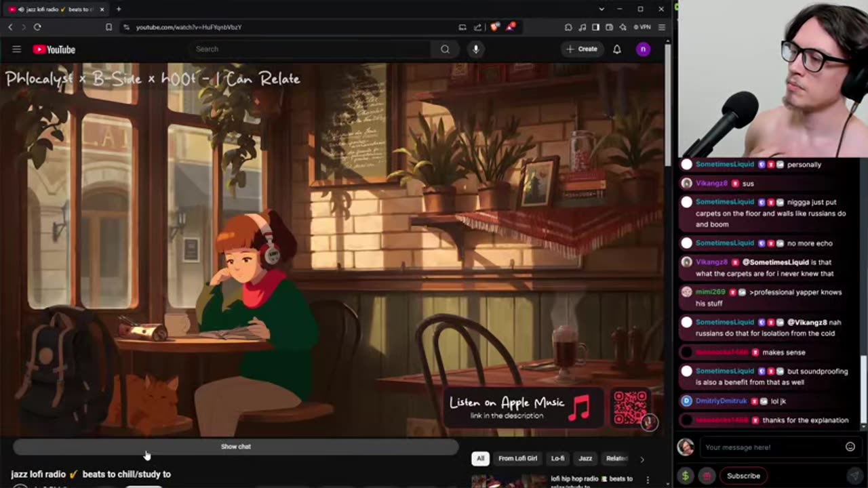The height and width of the screenshot is (488, 868).
Task: Click the lofi hip hop radio thumbnail
Action: 509,481
